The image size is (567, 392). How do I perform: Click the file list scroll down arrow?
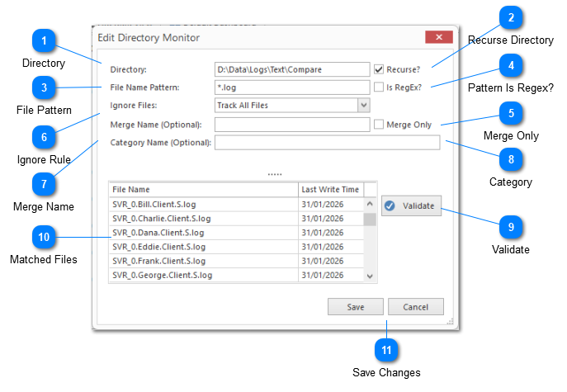[370, 276]
